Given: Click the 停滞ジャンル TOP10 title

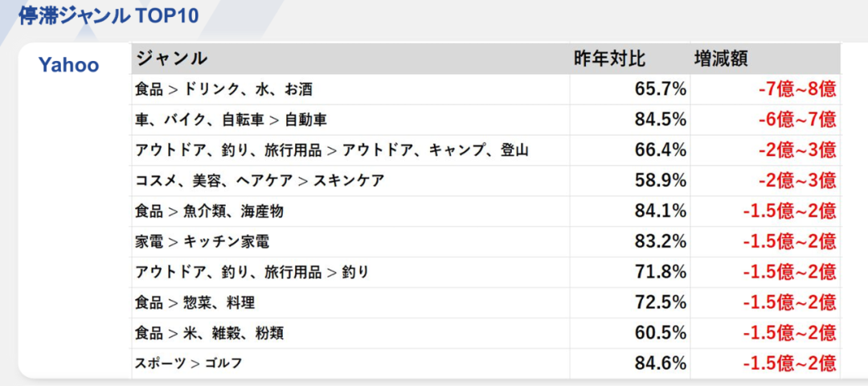Looking at the screenshot, I should tap(108, 16).
